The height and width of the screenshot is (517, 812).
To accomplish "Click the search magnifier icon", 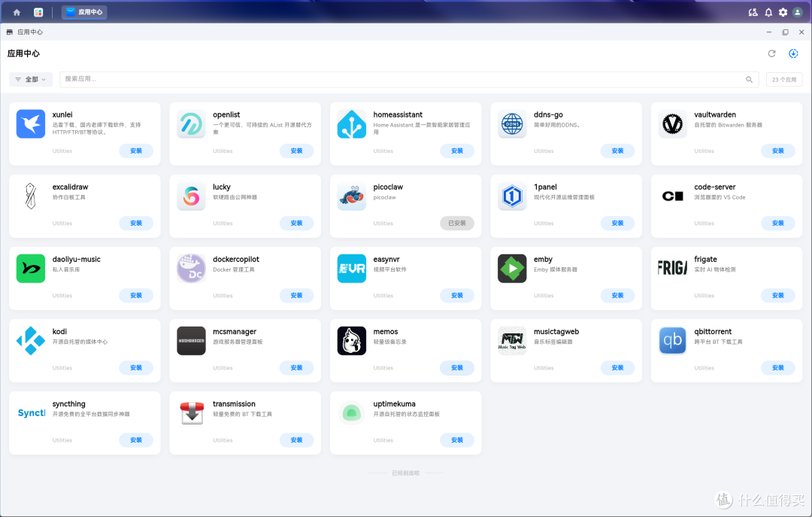I will (x=749, y=79).
